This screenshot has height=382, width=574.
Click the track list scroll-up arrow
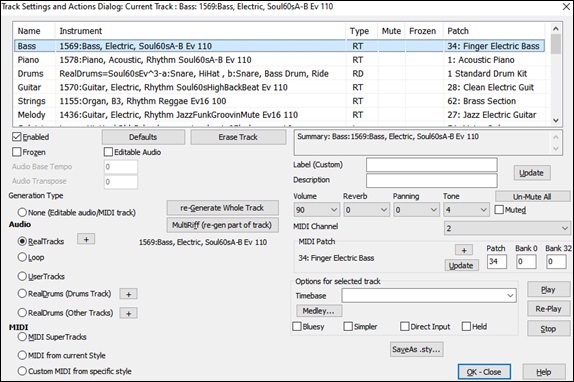point(555,29)
